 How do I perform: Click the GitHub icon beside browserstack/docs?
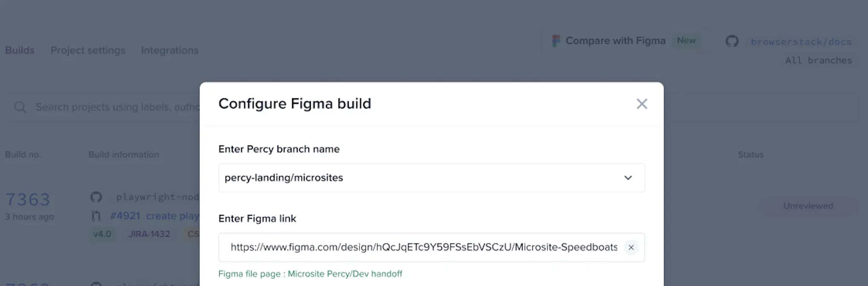tap(732, 41)
